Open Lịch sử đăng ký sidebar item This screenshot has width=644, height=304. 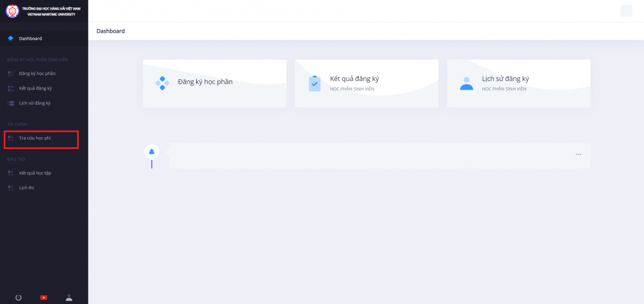(34, 103)
